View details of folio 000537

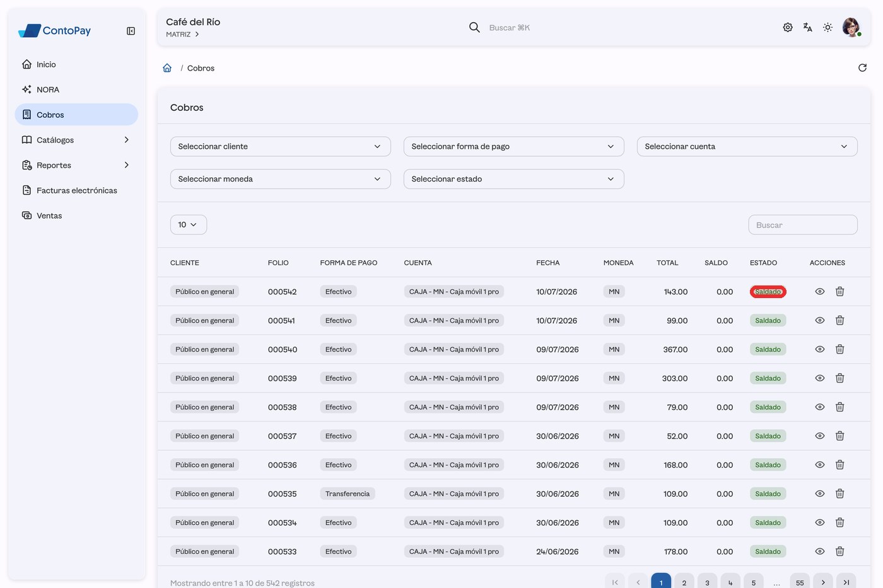point(820,436)
